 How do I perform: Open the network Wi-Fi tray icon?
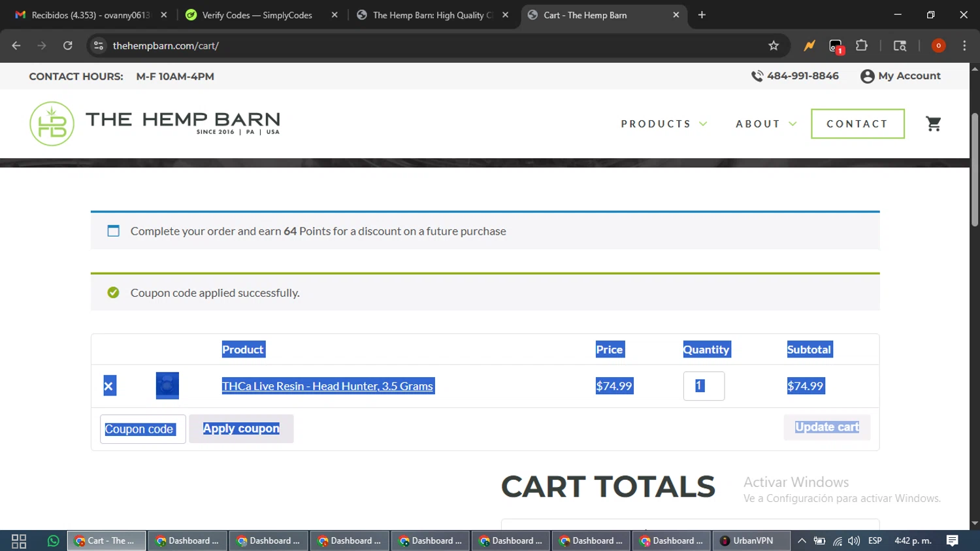(837, 541)
